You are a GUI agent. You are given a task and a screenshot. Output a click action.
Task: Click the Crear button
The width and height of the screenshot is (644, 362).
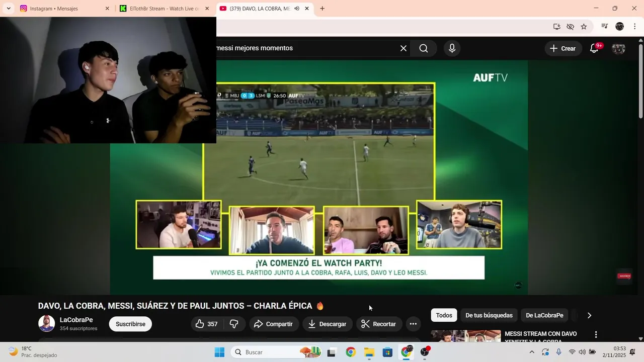tap(563, 48)
